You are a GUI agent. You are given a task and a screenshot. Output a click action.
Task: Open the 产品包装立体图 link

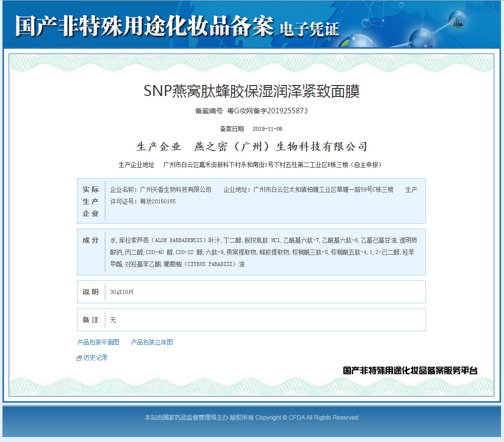[152, 342]
